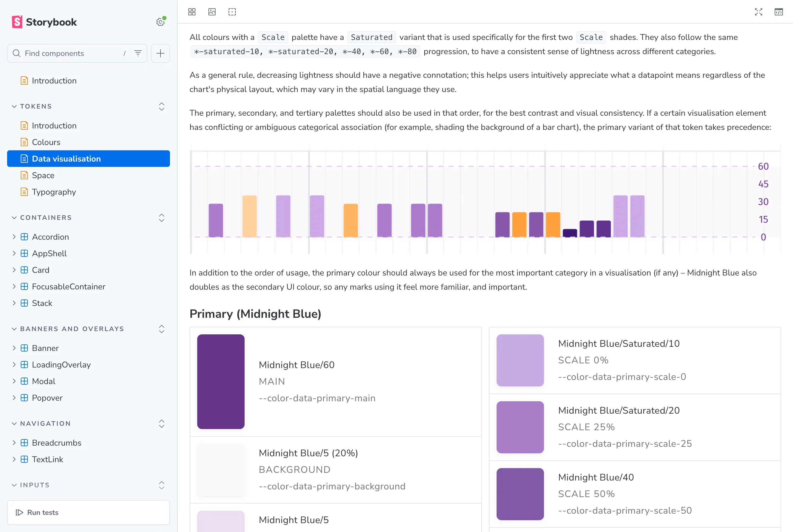Collapse the INPUTS section chevron
793x532 pixels.
[x=14, y=485]
